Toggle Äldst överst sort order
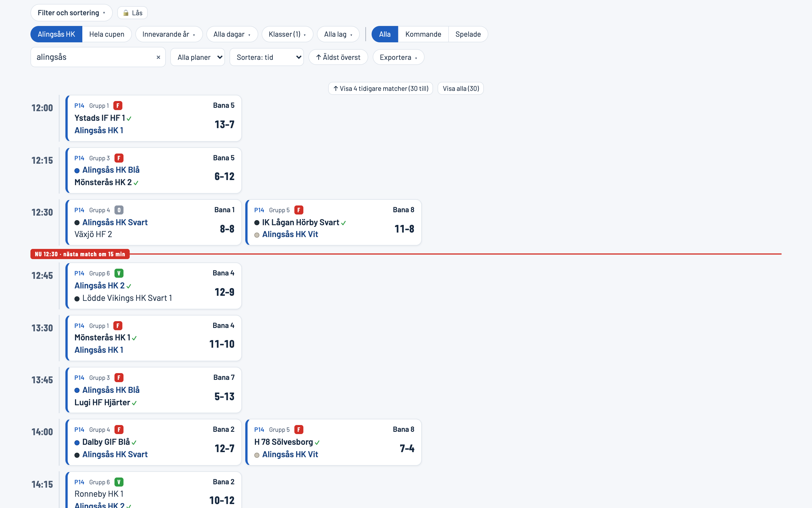The width and height of the screenshot is (812, 508). pyautogui.click(x=338, y=58)
